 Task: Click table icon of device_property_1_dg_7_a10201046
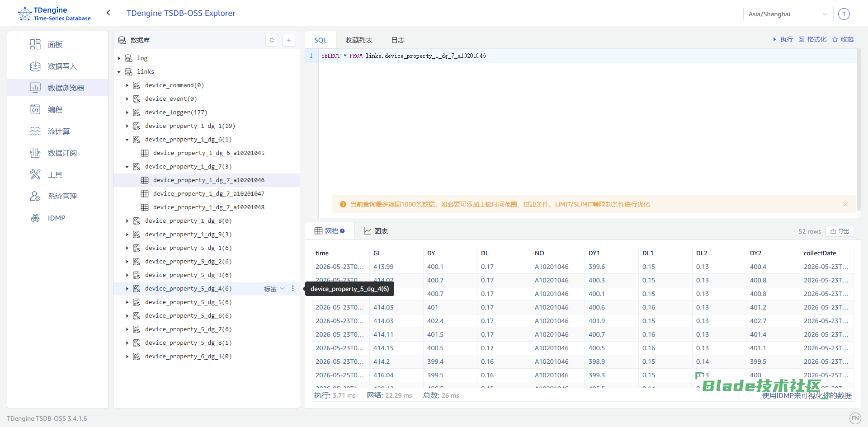pyautogui.click(x=145, y=180)
